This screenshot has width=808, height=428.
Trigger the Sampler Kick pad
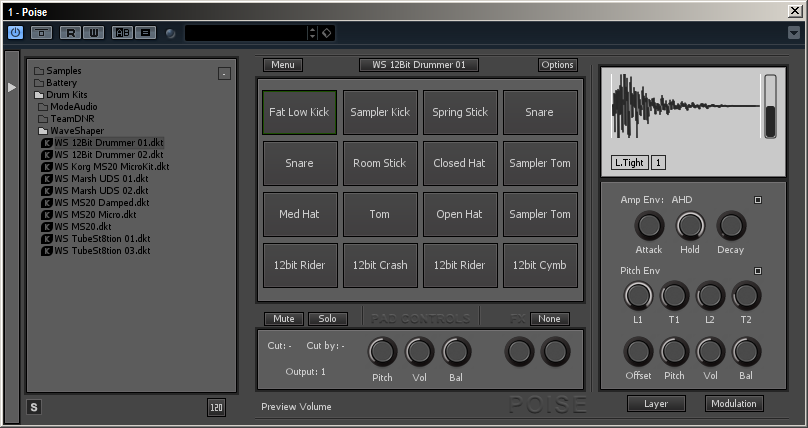coord(380,112)
